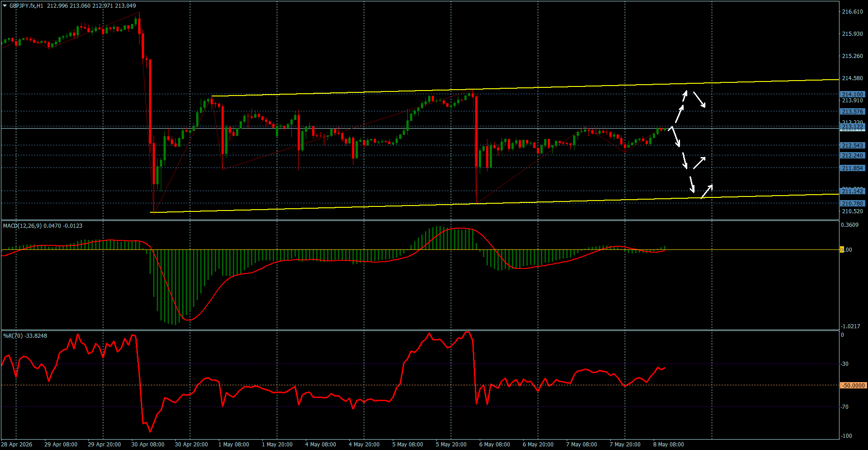Select the -50.0000 Williams %R level tag
The image size is (868, 450).
click(854, 385)
